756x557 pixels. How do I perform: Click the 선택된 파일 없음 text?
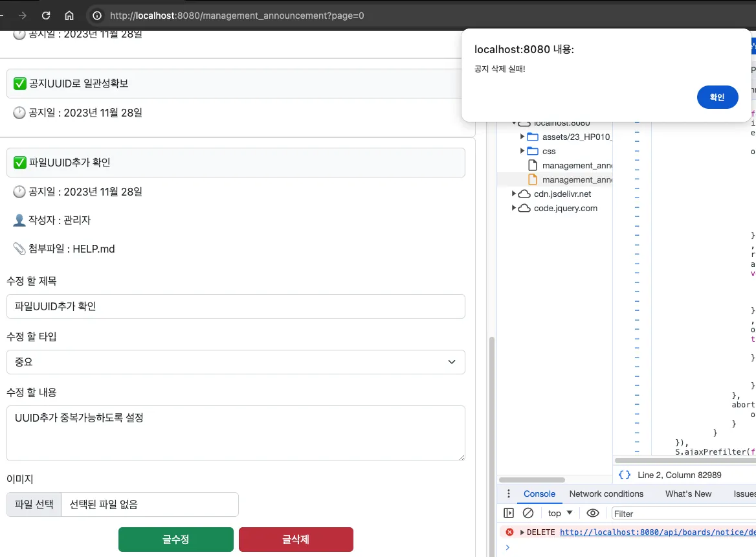tap(104, 505)
